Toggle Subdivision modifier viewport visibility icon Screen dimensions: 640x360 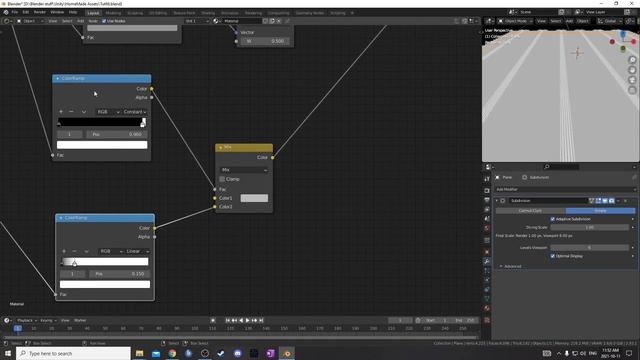pyautogui.click(x=605, y=201)
